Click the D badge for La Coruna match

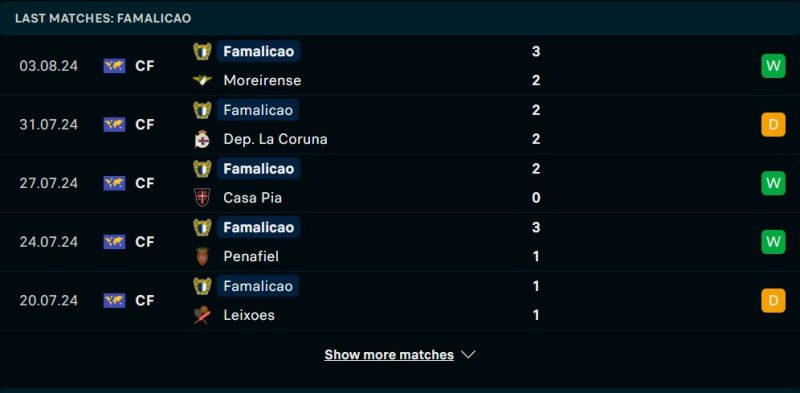point(773,125)
